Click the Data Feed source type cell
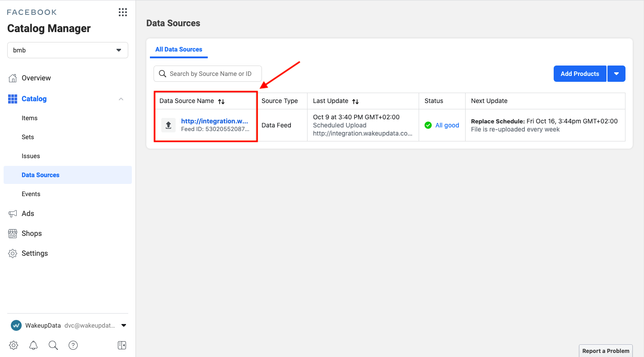The image size is (644, 357). [x=276, y=125]
